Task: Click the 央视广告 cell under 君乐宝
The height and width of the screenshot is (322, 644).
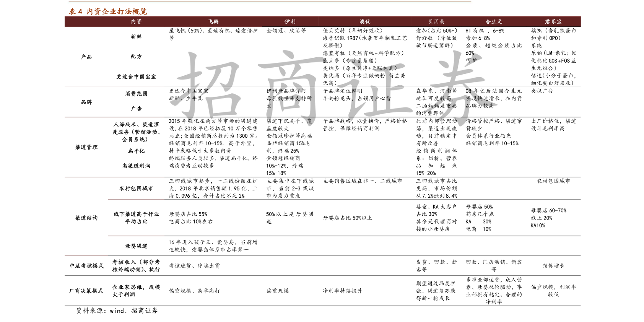Action: click(x=542, y=91)
